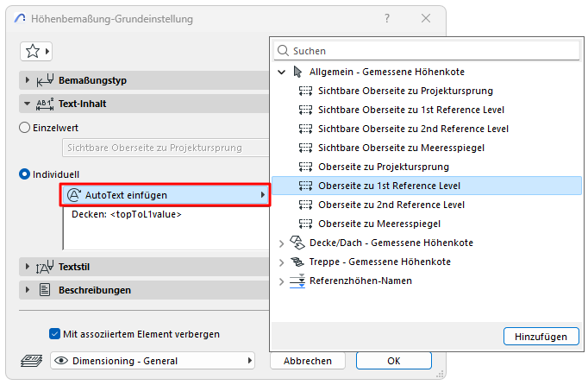Collapse the Text-Inhalt panel
This screenshot has width=588, height=385.
pyautogui.click(x=27, y=104)
